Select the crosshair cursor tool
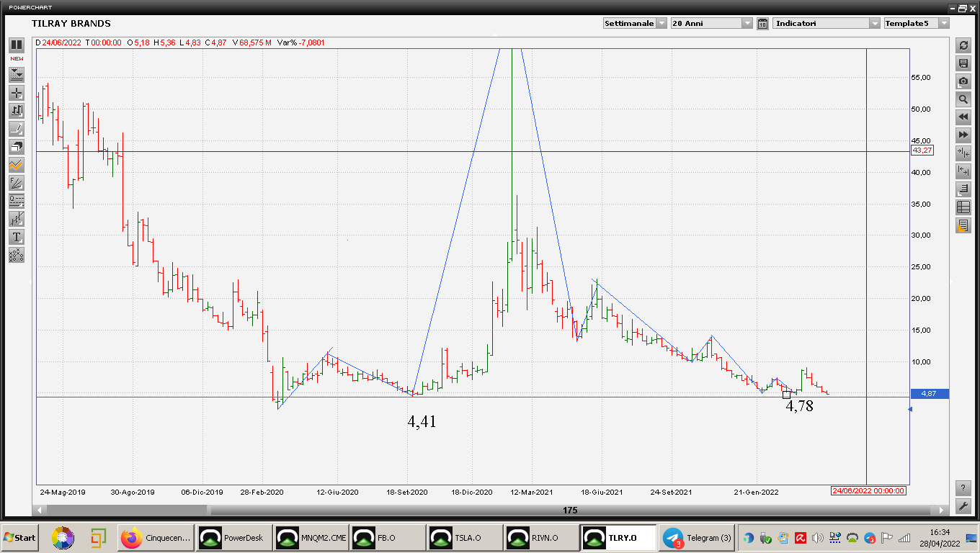980x553 pixels. pyautogui.click(x=16, y=92)
